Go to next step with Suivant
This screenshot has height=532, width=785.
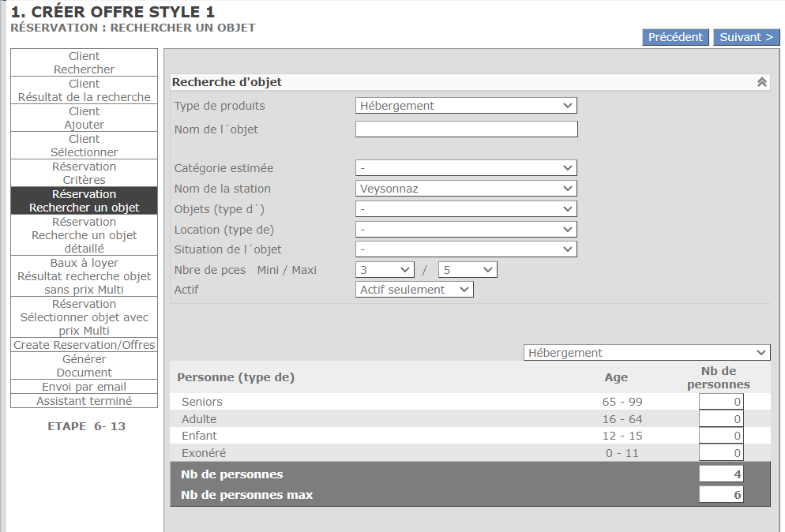746,37
